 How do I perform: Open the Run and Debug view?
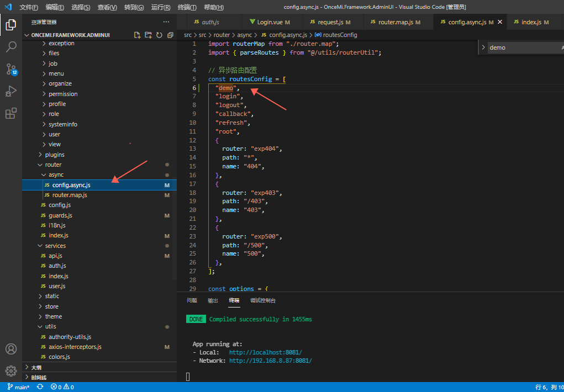pyautogui.click(x=11, y=91)
